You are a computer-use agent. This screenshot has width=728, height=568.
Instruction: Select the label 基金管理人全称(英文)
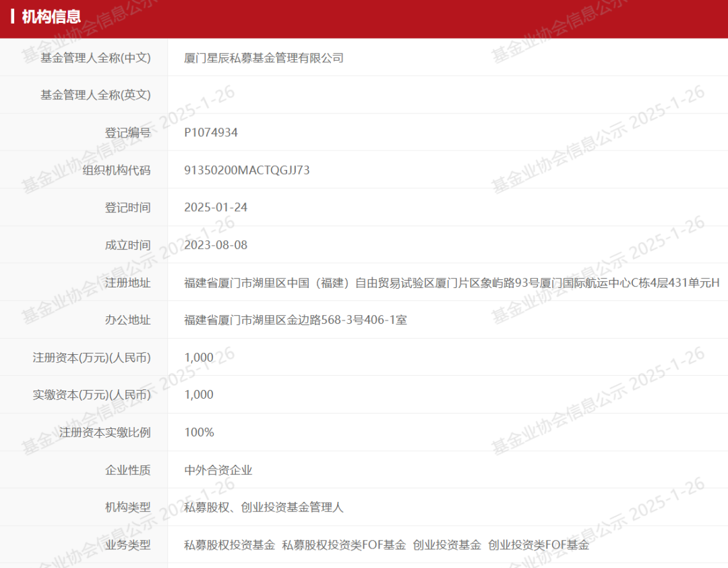click(96, 95)
